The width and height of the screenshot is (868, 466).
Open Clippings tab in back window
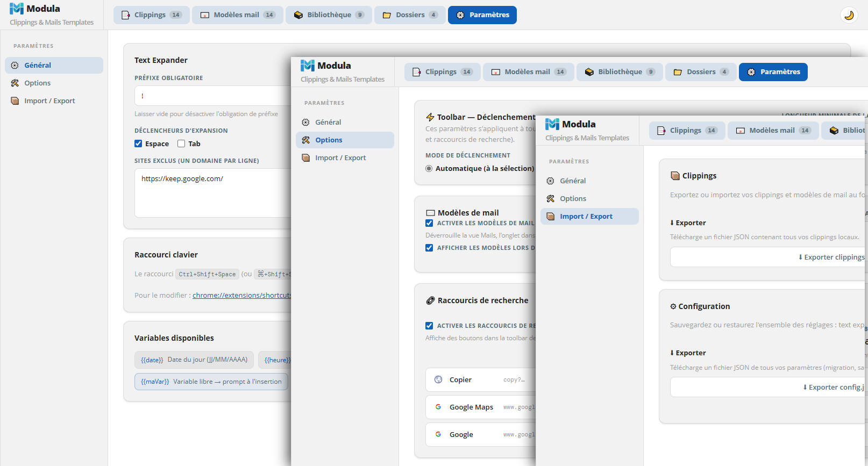(x=151, y=15)
